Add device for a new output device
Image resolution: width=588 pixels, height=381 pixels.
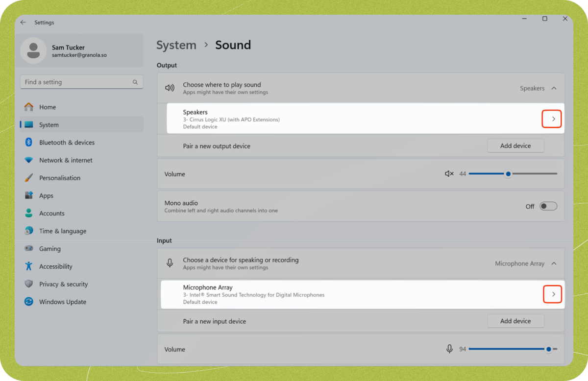coord(515,146)
